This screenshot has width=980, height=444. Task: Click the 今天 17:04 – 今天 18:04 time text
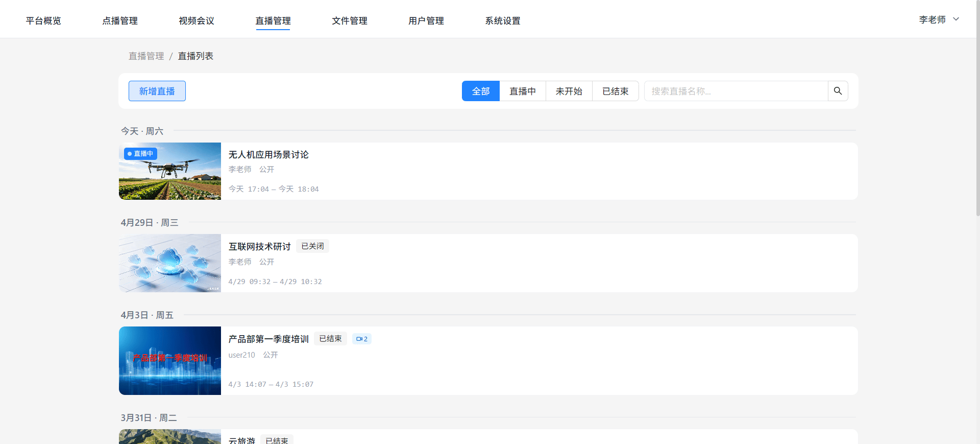(274, 189)
